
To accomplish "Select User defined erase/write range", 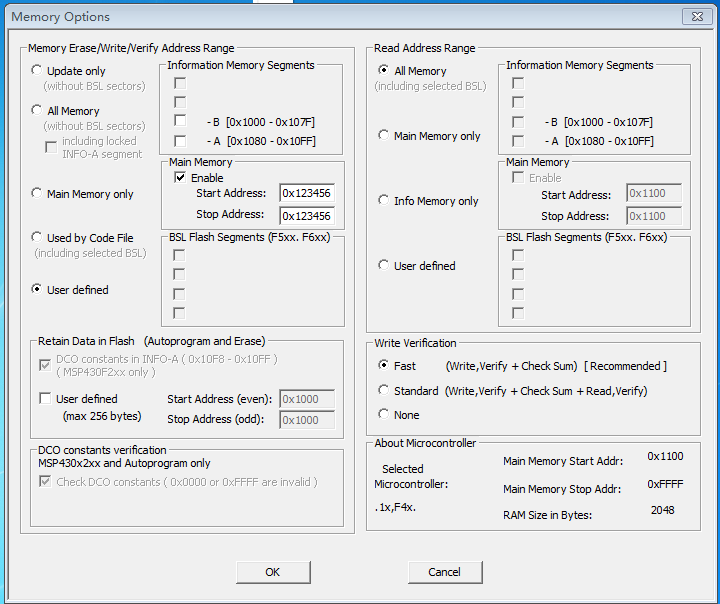I will 36,289.
